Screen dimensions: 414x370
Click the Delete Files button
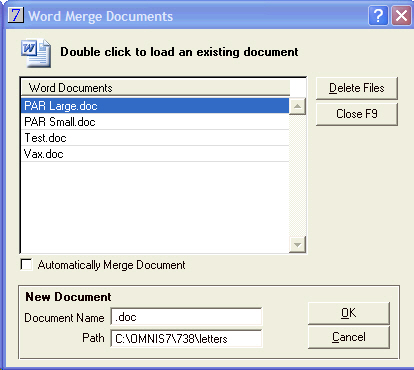tap(357, 88)
